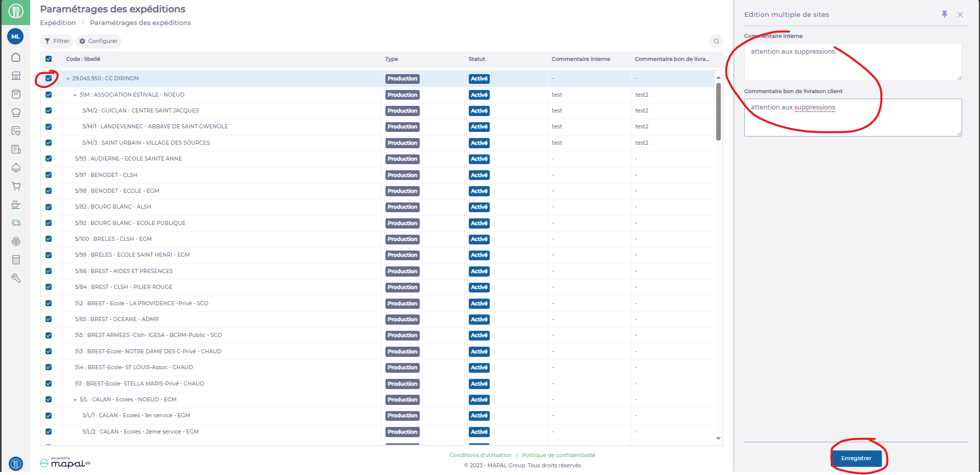This screenshot has height=475, width=980.
Task: Pin the Edition multiple de sites panel
Action: tap(944, 14)
